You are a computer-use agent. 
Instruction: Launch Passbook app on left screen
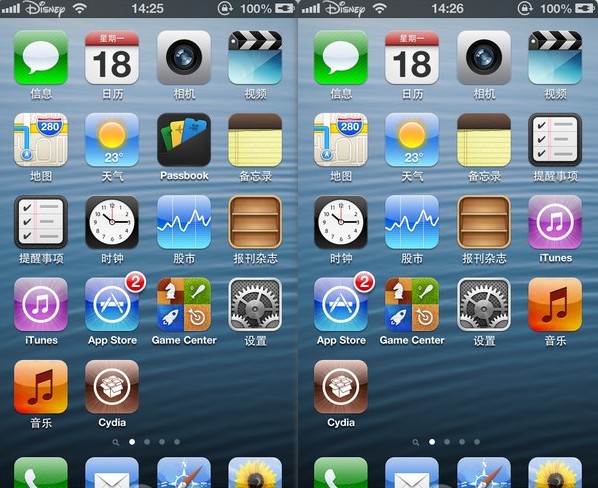tap(184, 140)
